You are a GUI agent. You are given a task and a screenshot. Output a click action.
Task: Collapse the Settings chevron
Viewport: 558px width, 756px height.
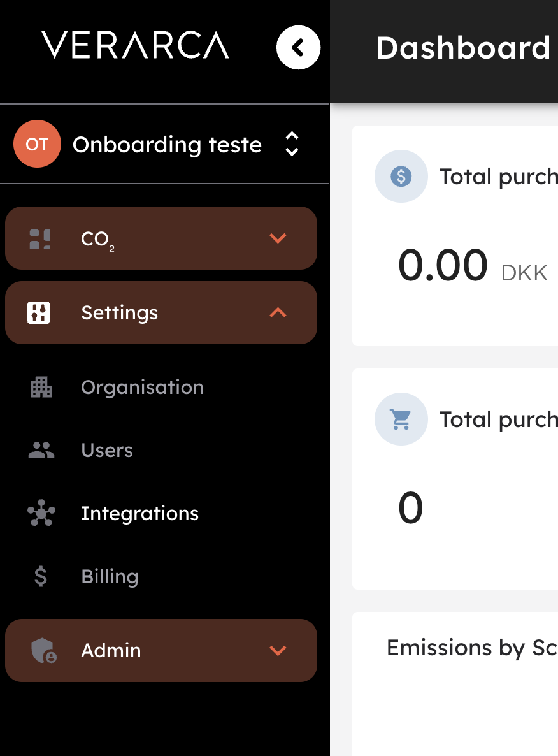coord(278,312)
